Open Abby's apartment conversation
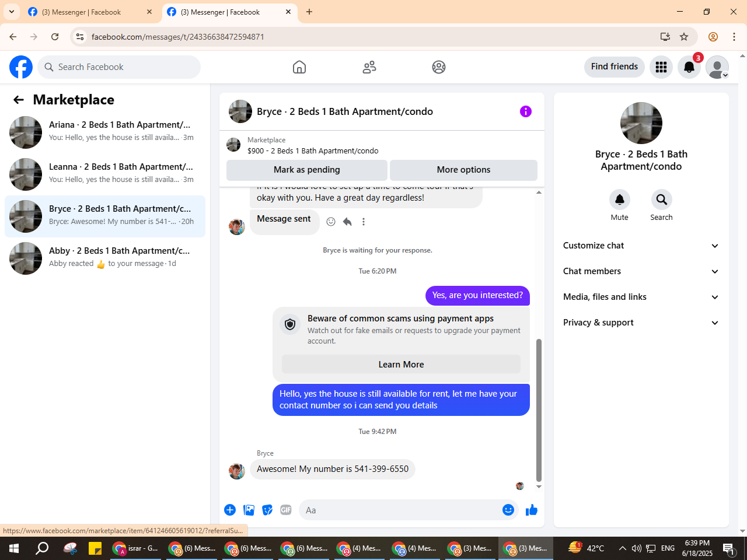 point(105,258)
